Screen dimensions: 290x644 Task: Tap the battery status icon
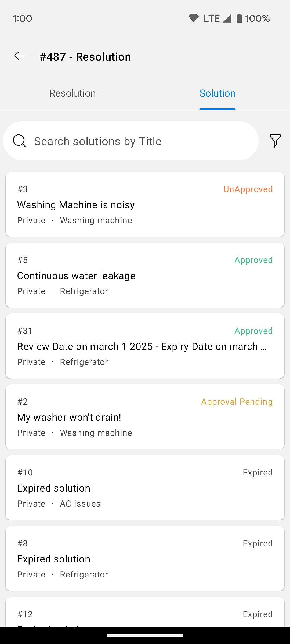pos(239,18)
